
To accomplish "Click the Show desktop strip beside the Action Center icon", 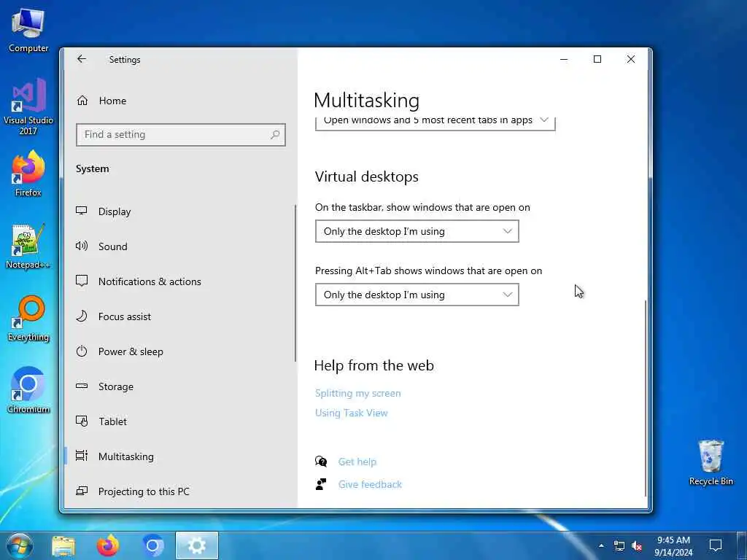I will (x=742, y=545).
